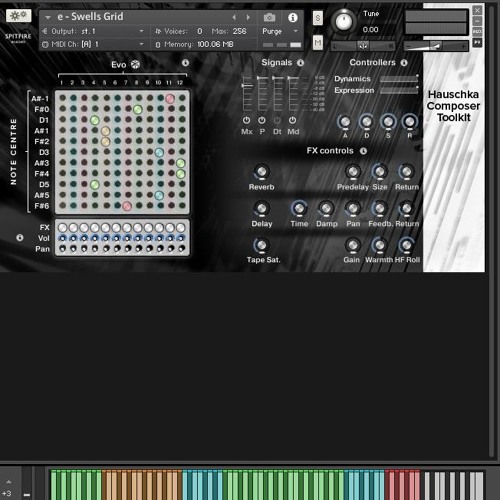Screen dimensions: 500x500
Task: Click the Decay (D) envelope knob
Action: (x=367, y=122)
